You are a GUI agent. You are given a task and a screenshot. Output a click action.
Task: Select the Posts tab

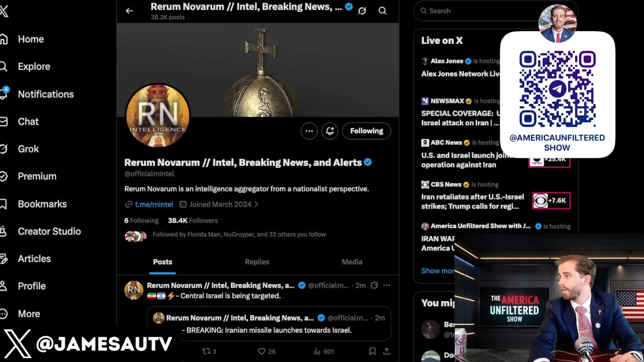pyautogui.click(x=163, y=262)
